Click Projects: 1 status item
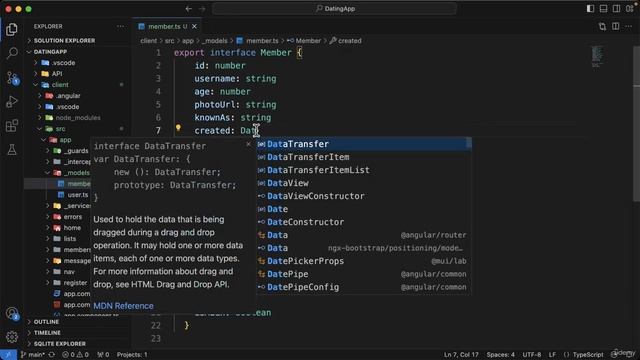Viewport: 640px width, 360px height. pyautogui.click(x=132, y=355)
